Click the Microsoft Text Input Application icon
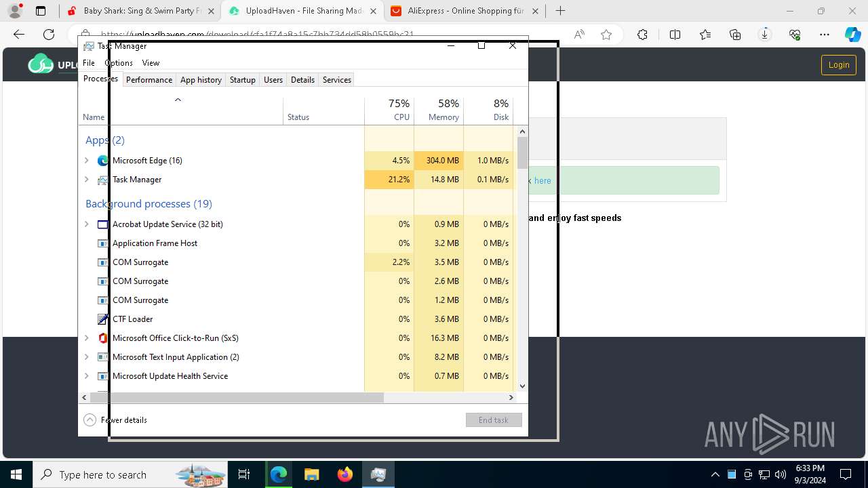This screenshot has height=488, width=868. click(x=103, y=357)
